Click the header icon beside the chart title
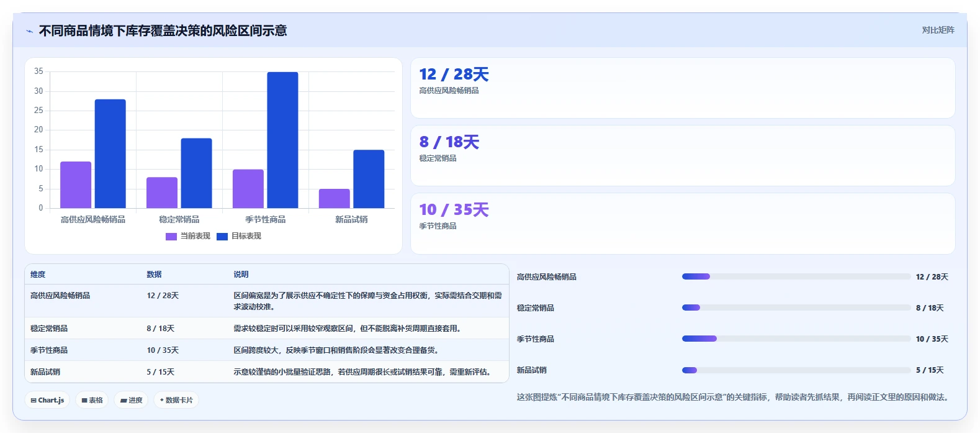This screenshot has height=433, width=980. pos(29,31)
